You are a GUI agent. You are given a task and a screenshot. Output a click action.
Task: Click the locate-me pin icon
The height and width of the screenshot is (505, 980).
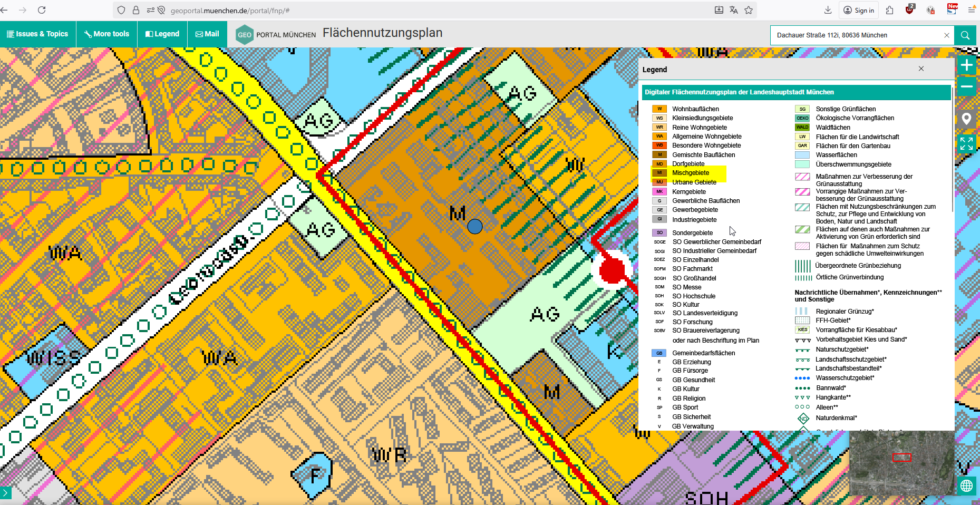point(966,119)
